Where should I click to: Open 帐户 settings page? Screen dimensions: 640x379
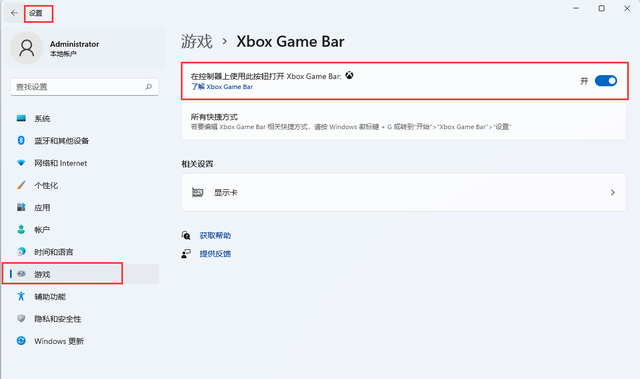[x=84, y=230]
